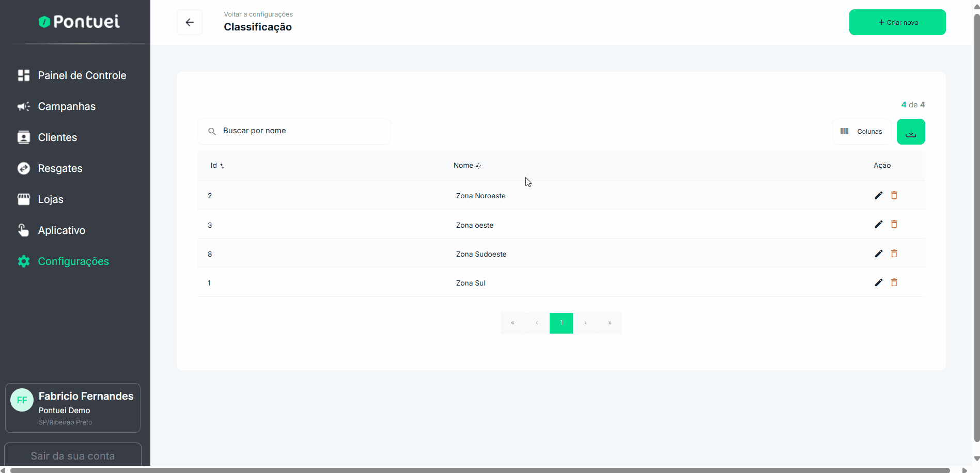Edit the Zona Noroeste row with pencil icon
This screenshot has width=980, height=473.
878,195
